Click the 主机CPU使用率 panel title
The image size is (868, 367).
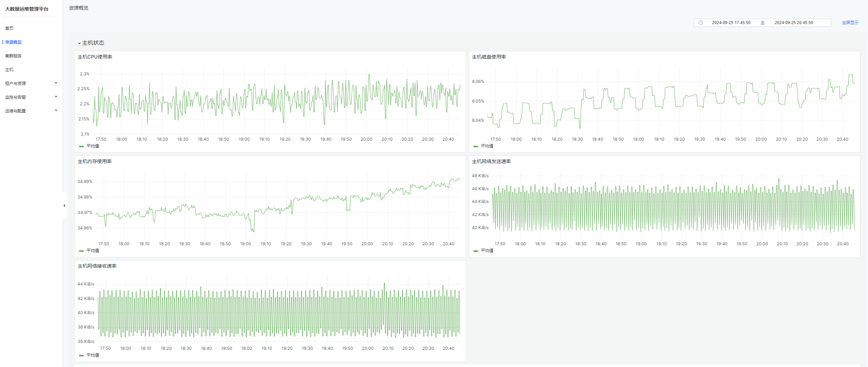[95, 57]
